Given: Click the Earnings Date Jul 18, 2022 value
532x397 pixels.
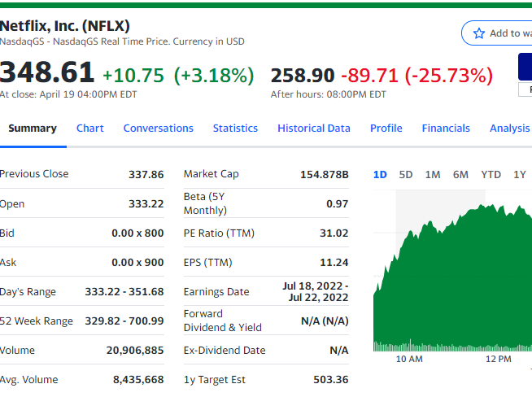Looking at the screenshot, I should (x=316, y=292).
